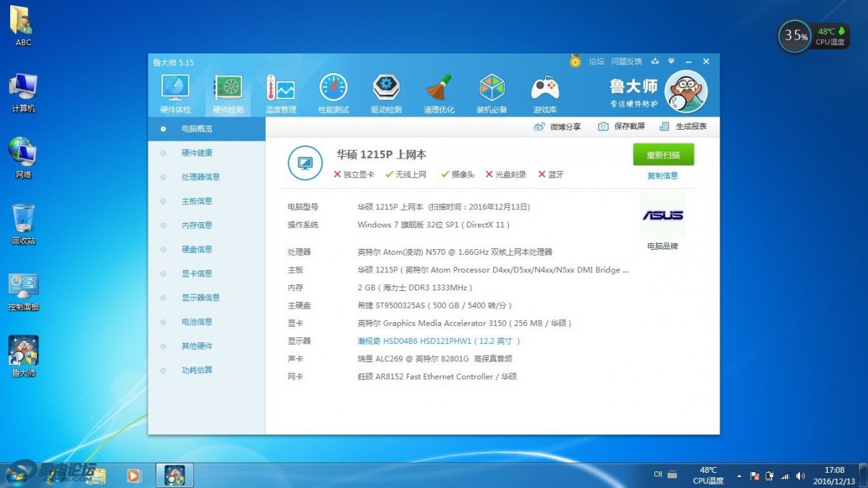This screenshot has width=868, height=488.
Task: Open the 硬件体检 hardware checkup icon
Action: (x=175, y=94)
